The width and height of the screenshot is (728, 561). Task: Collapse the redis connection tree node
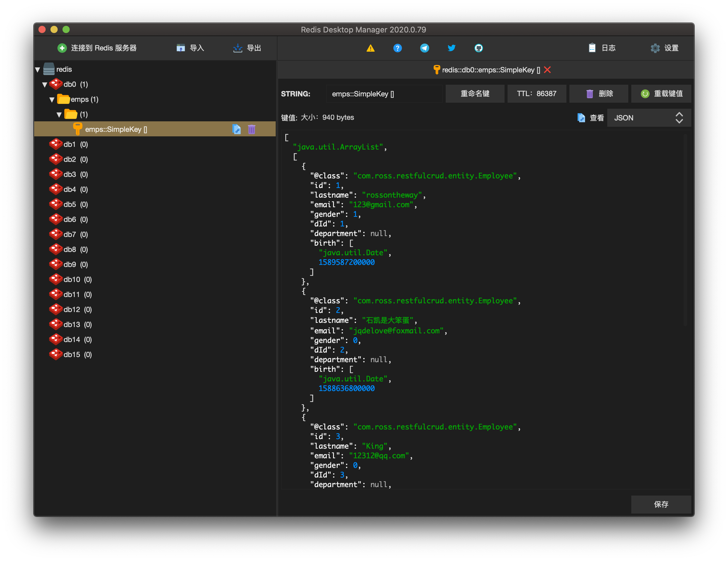click(x=37, y=70)
